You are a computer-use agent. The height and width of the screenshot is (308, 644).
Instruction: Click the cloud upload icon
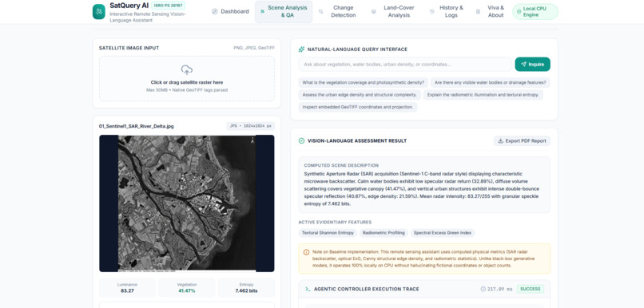click(187, 69)
